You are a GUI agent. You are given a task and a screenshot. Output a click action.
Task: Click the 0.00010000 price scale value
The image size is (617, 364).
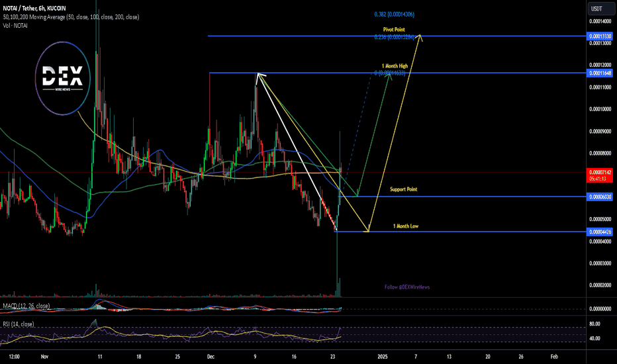tap(600, 109)
